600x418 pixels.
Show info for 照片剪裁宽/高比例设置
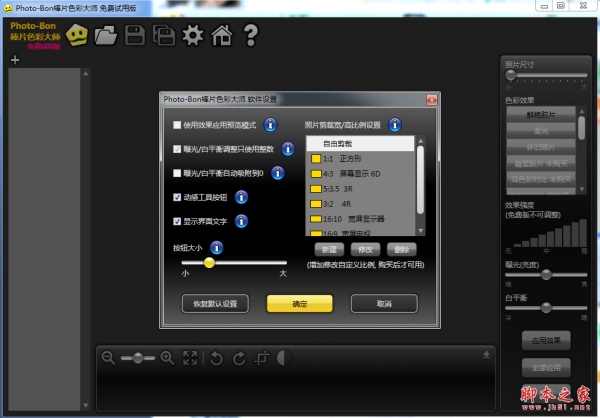tap(395, 125)
